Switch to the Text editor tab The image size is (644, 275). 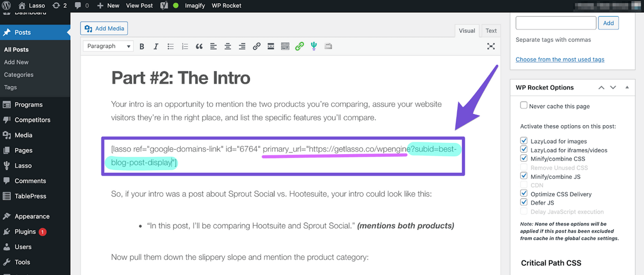coord(491,31)
